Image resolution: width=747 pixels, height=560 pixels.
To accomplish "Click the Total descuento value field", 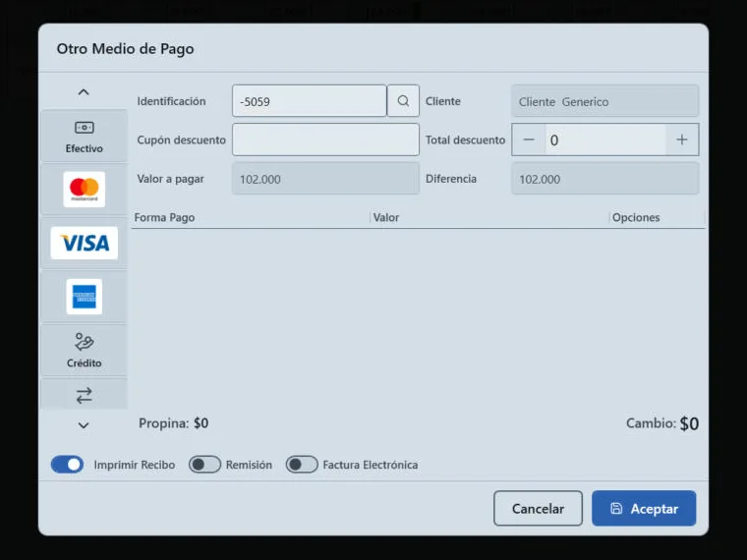I will click(x=605, y=140).
